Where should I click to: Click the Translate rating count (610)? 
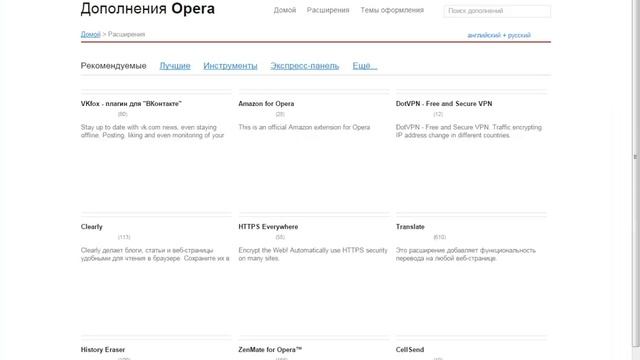pyautogui.click(x=440, y=237)
